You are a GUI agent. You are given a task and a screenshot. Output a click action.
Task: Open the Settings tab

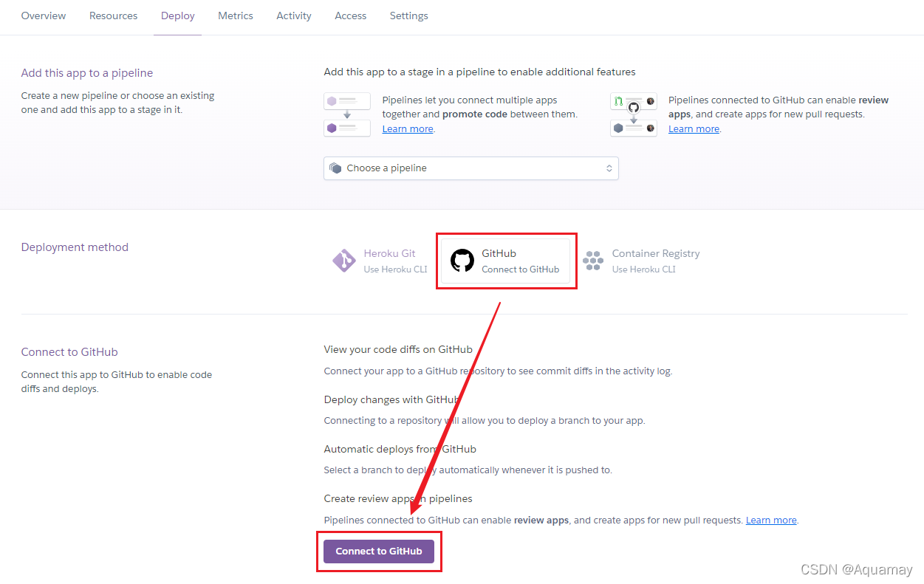coord(409,16)
